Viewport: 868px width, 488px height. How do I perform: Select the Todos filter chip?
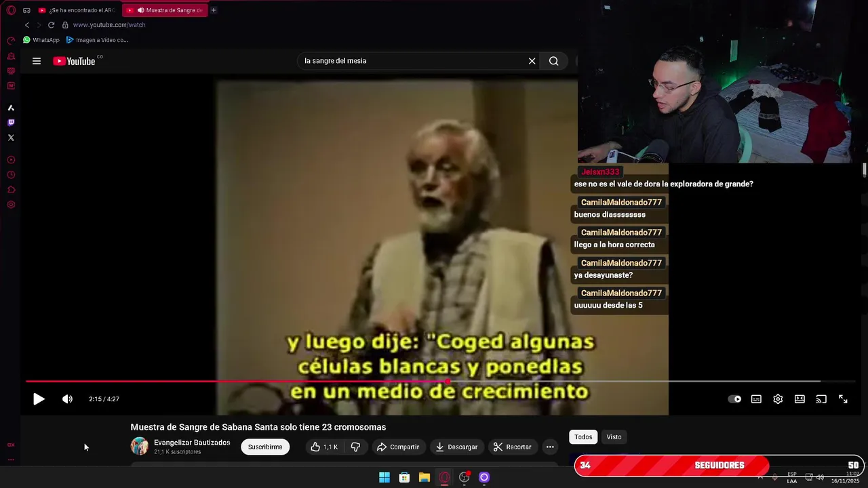coord(583,437)
